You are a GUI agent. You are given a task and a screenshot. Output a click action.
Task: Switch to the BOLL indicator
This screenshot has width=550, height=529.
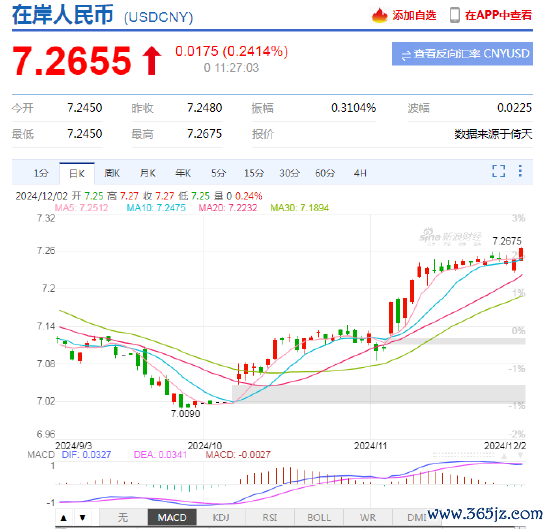319,517
